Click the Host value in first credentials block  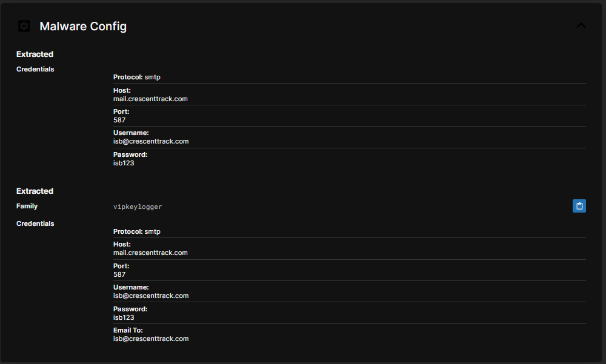pos(150,99)
